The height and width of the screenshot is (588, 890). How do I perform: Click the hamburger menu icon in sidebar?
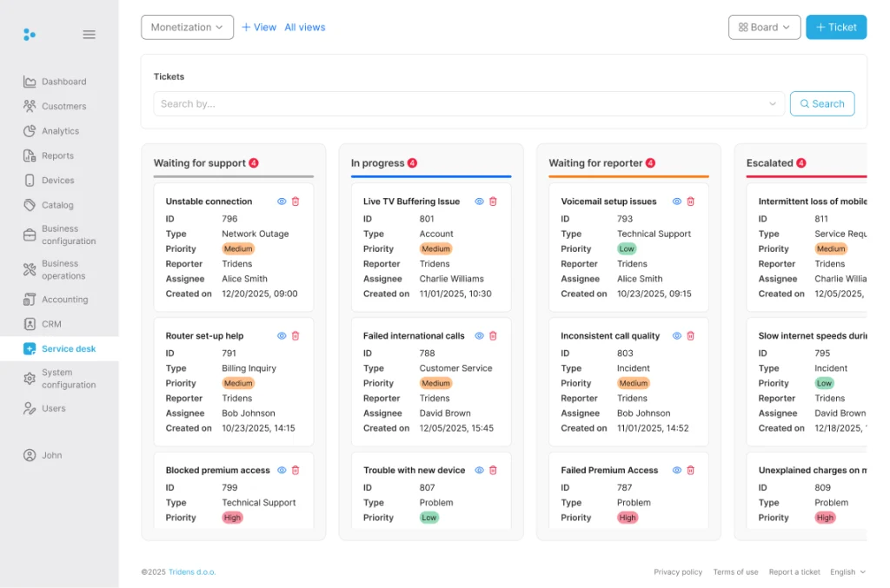(x=89, y=35)
